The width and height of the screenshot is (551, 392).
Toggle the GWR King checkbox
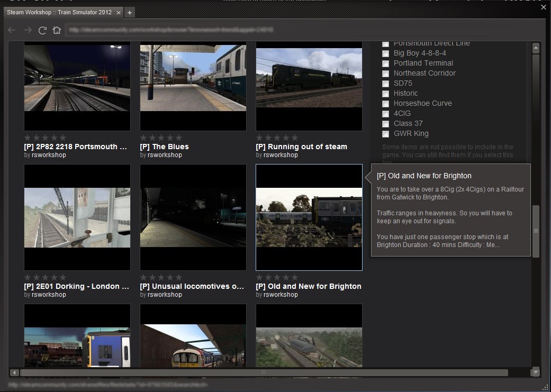[x=386, y=134]
